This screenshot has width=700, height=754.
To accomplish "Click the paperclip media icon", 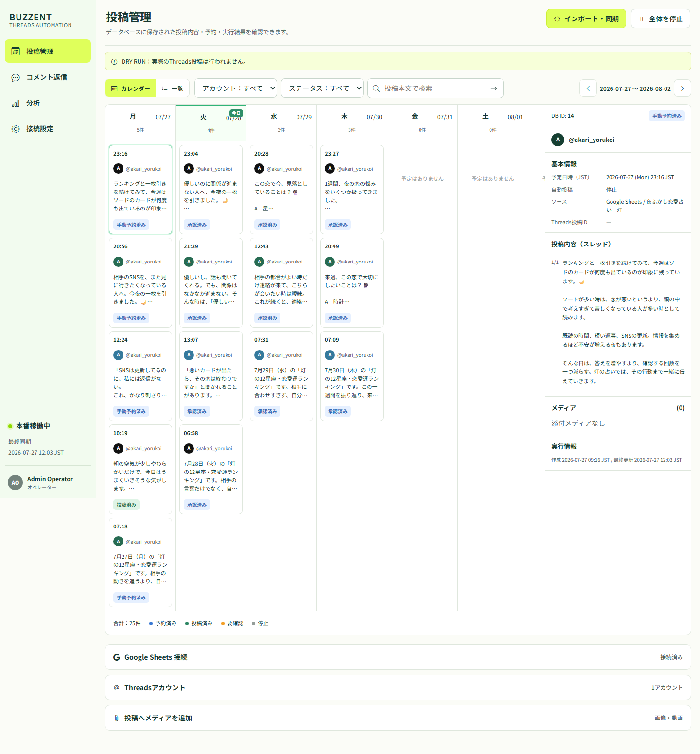I will pyautogui.click(x=117, y=718).
